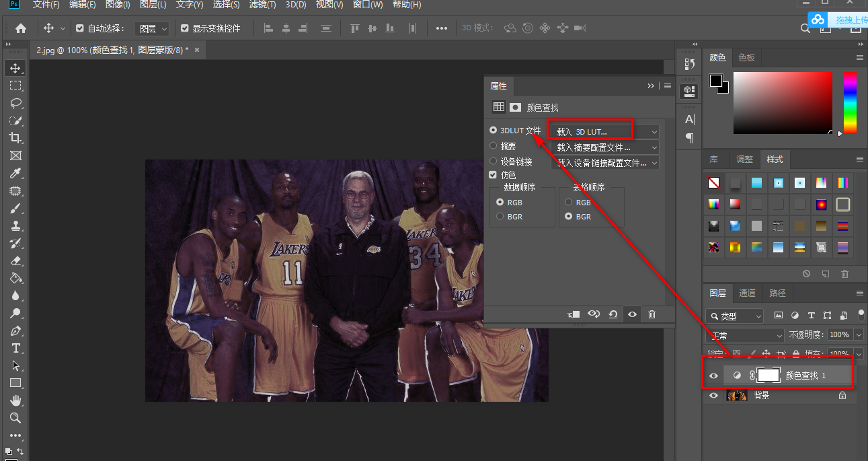
Task: Toggle adjustment visibility eye in Properties panel
Action: (632, 314)
